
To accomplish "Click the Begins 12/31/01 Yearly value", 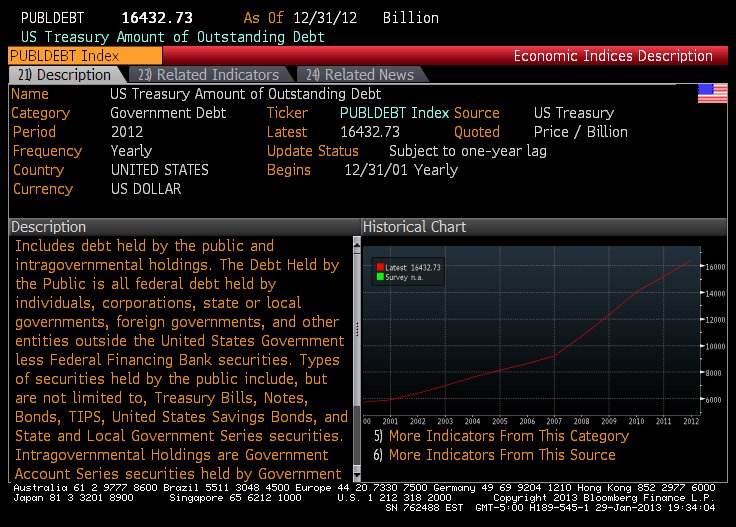I will click(401, 170).
